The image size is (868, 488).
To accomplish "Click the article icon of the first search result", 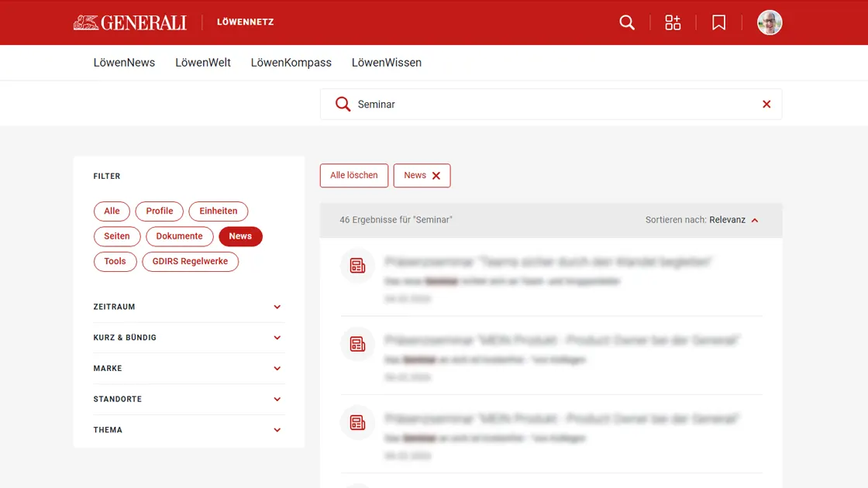I will coord(357,265).
